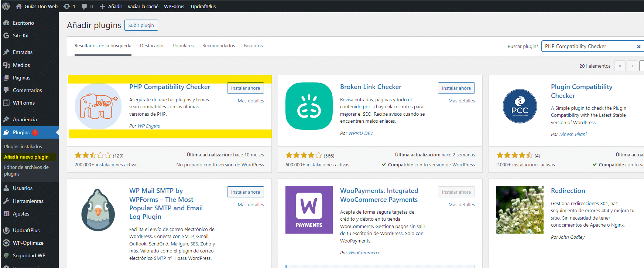Open the Site Kit menu item
This screenshot has width=644, height=268.
tap(21, 35)
